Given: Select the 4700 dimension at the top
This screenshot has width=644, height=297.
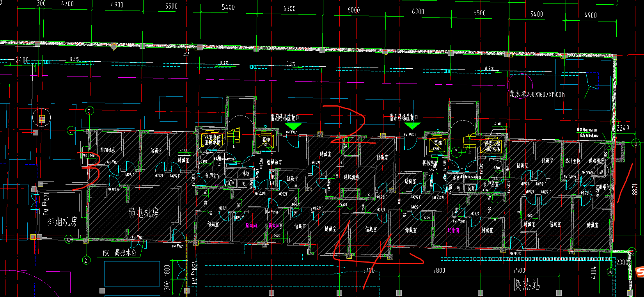Looking at the screenshot, I should click(x=67, y=4).
